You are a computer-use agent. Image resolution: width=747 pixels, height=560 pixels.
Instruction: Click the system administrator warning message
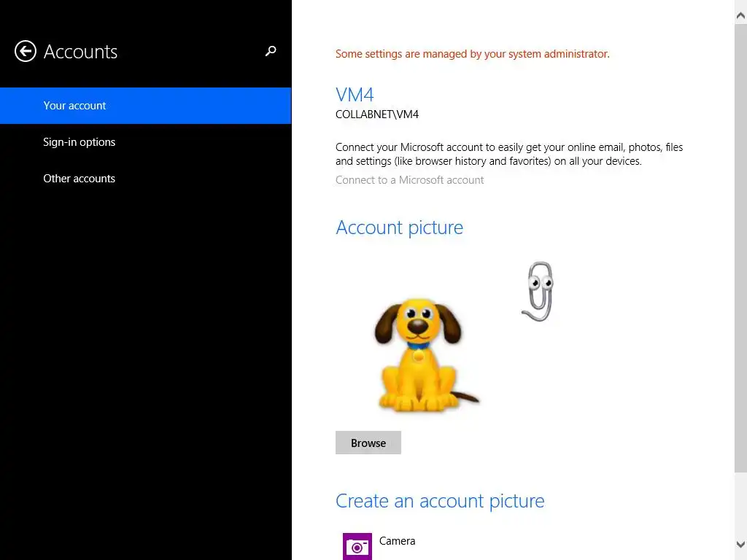pyautogui.click(x=472, y=54)
